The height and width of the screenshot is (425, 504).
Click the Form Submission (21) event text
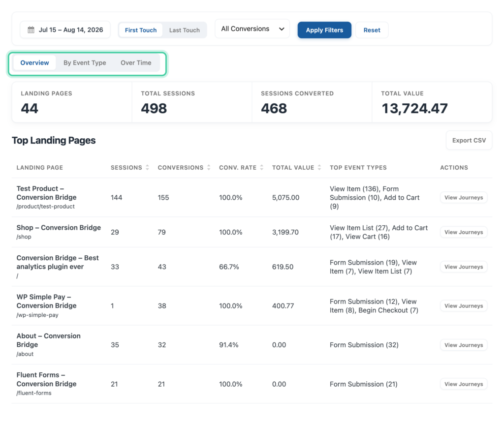tap(364, 384)
